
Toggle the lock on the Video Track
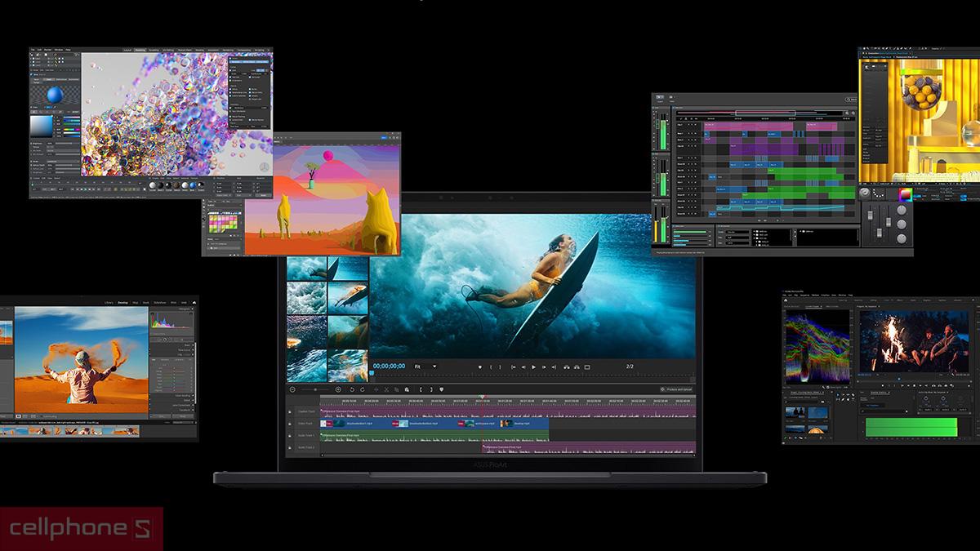click(292, 423)
